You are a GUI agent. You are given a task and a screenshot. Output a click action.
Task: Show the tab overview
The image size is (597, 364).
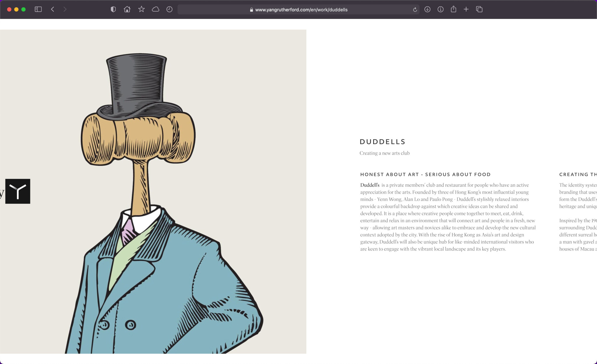pyautogui.click(x=479, y=9)
